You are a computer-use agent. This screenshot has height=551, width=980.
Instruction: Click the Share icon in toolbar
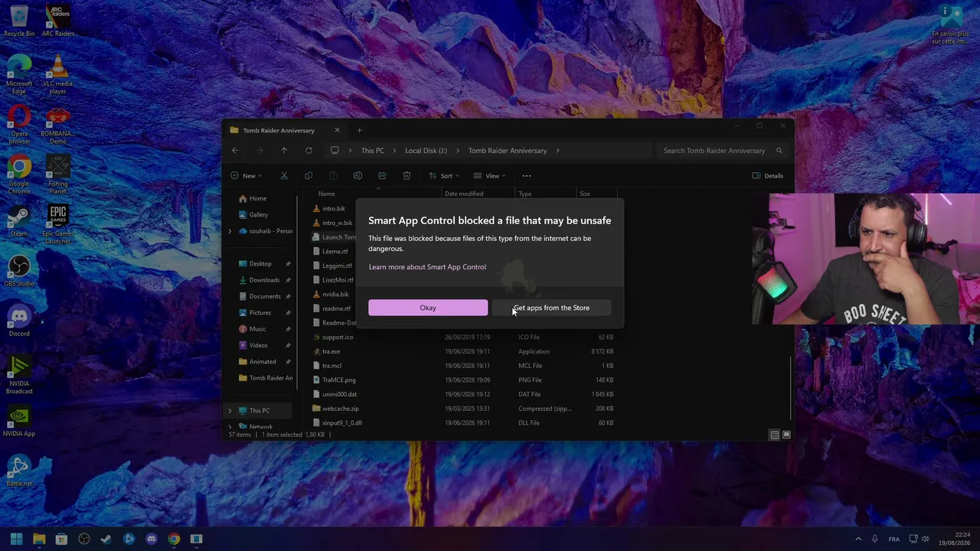coord(382,176)
